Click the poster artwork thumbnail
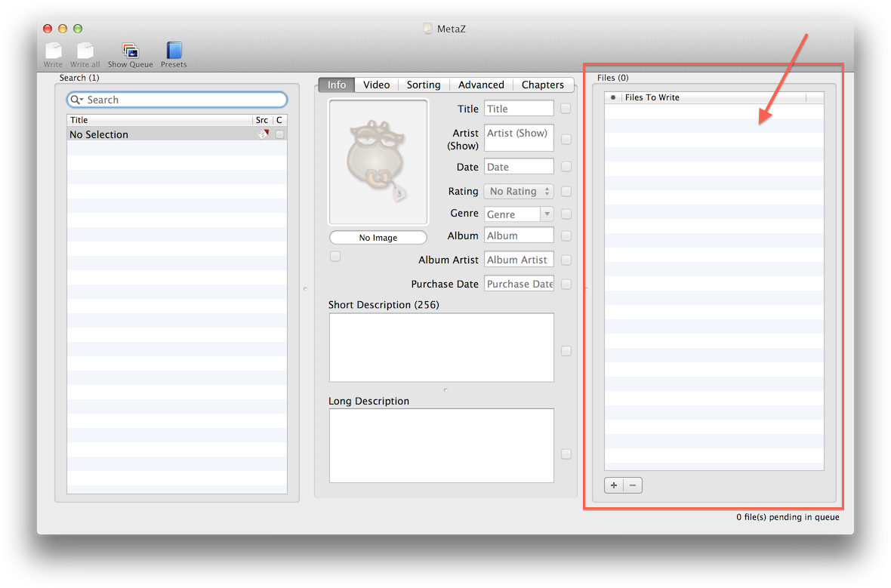891x588 pixels. pyautogui.click(x=378, y=162)
